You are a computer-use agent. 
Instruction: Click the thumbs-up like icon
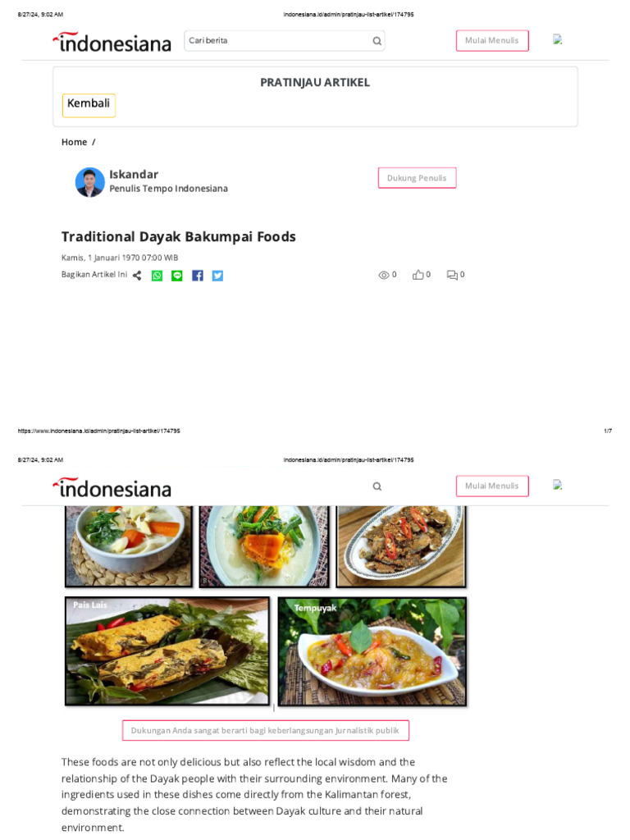click(418, 275)
